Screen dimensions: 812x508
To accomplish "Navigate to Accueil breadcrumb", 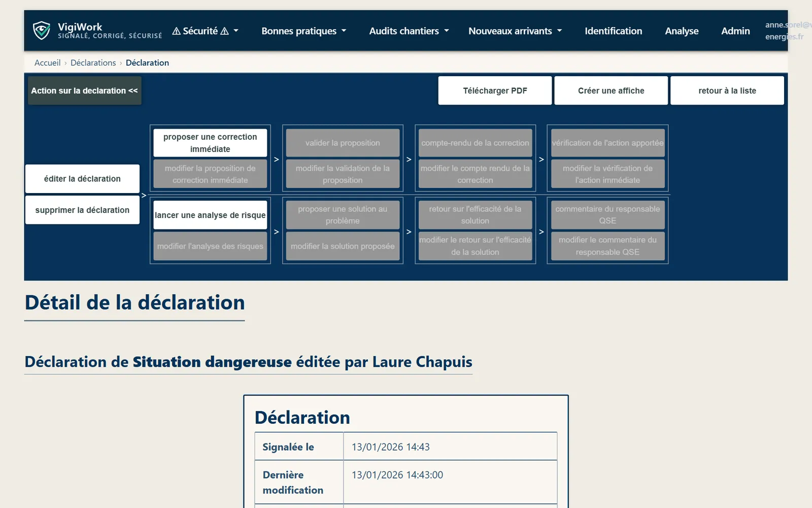I will [47, 62].
